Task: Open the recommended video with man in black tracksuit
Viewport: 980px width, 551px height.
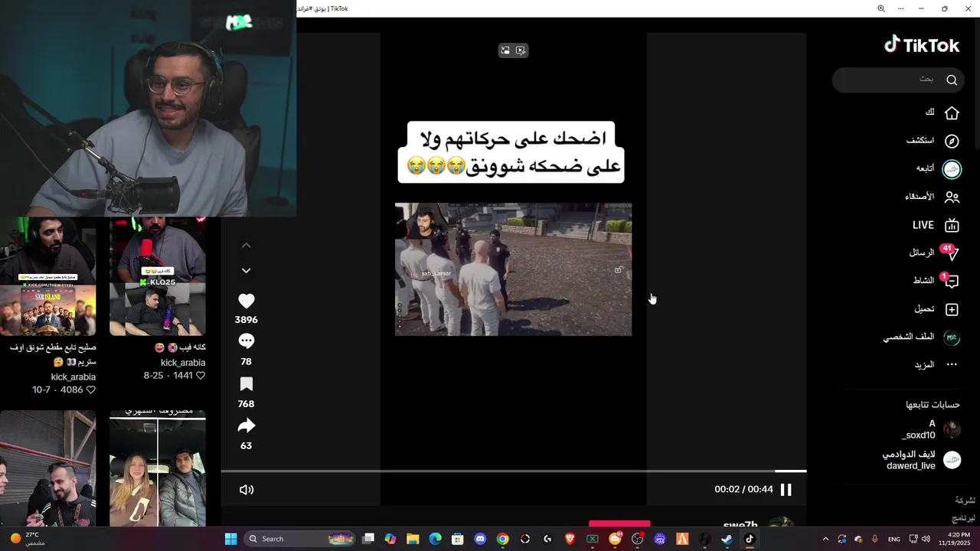Action: (47, 468)
